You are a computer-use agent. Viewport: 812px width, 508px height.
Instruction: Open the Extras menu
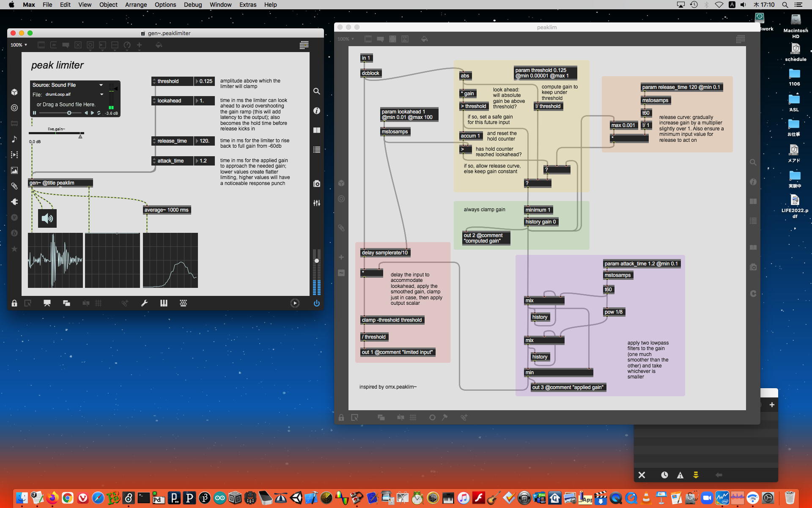click(247, 5)
